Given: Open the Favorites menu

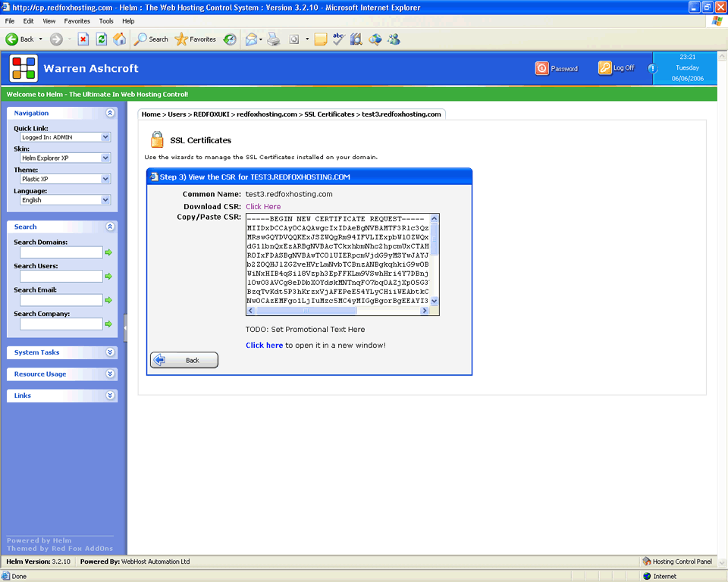Looking at the screenshot, I should pos(77,21).
